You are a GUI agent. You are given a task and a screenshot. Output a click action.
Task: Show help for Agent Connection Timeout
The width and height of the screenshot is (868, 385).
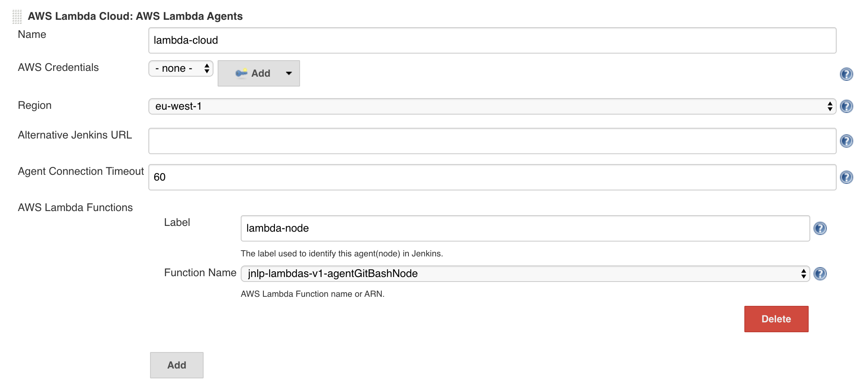(846, 177)
